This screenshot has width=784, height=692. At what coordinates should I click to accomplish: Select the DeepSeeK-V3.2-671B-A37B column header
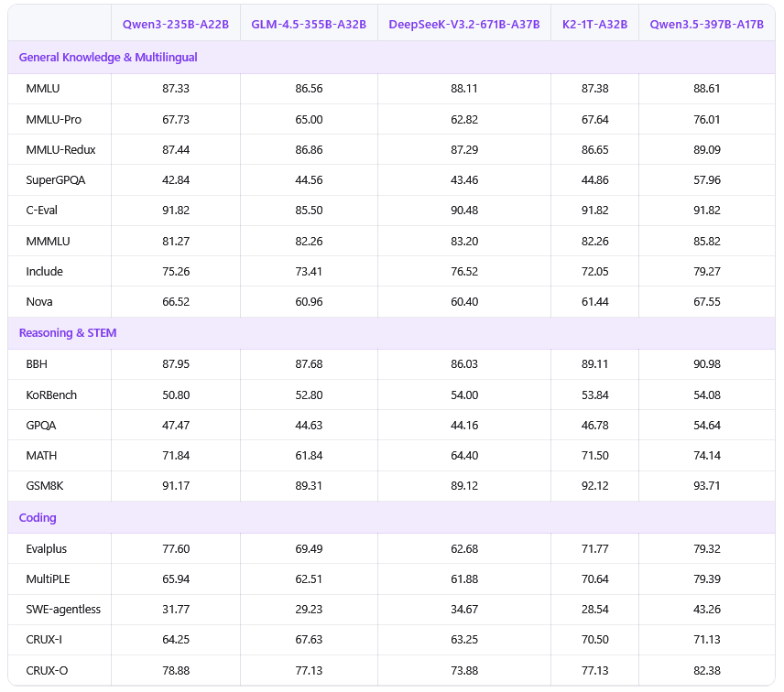click(464, 25)
